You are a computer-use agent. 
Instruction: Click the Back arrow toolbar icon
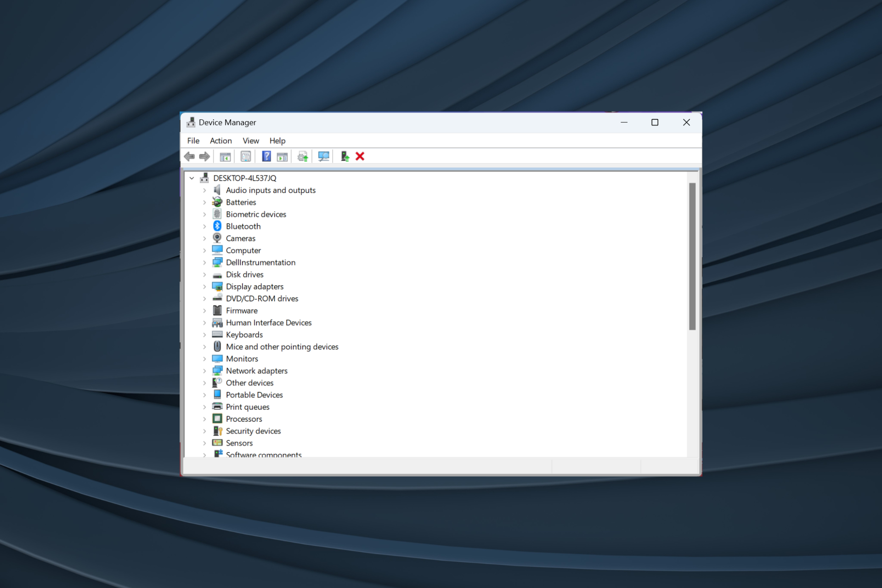189,157
